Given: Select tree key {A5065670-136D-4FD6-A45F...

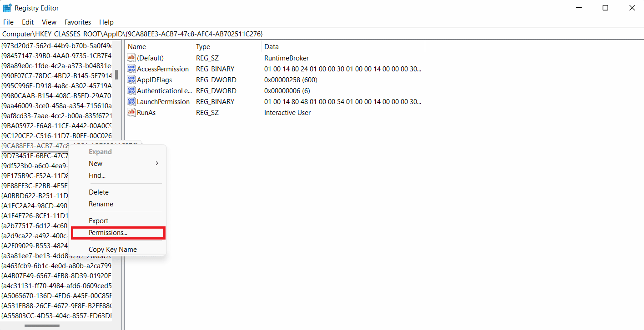Looking at the screenshot, I should click(56, 295).
